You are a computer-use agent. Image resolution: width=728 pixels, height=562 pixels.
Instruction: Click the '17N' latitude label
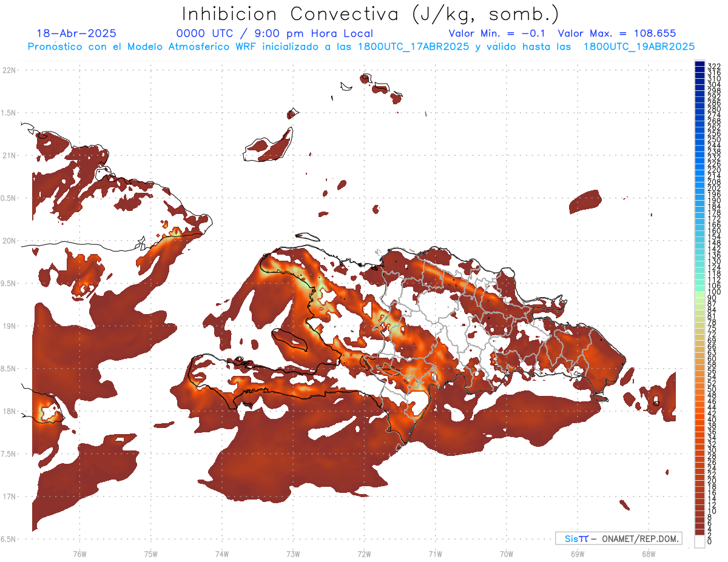10,497
